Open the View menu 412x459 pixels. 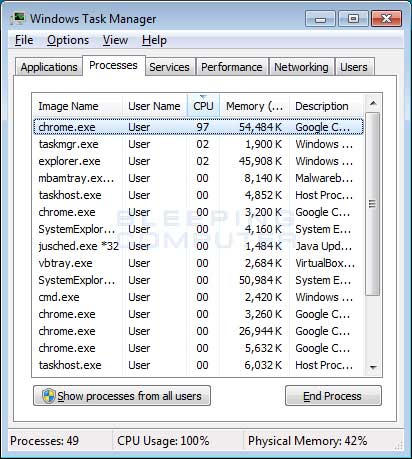(x=115, y=40)
